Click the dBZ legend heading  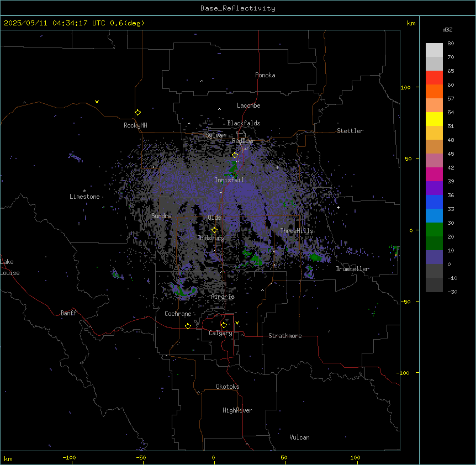pyautogui.click(x=447, y=29)
